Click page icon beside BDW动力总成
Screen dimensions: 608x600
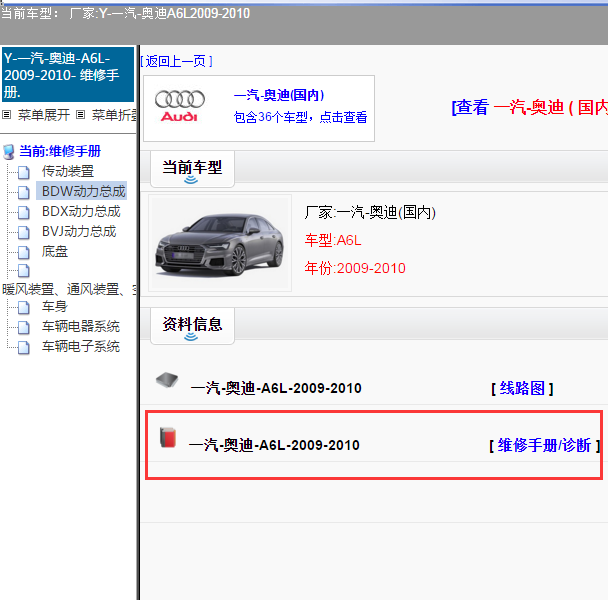pos(24,192)
